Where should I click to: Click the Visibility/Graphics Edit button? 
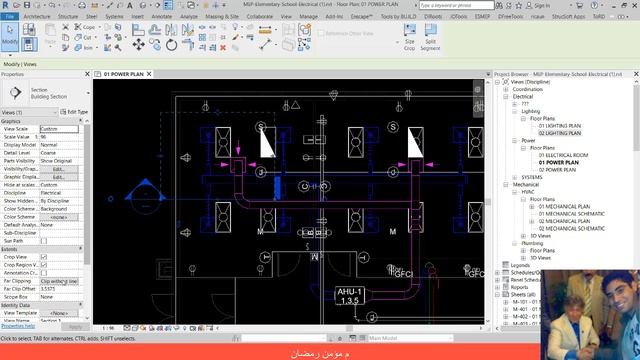coord(59,169)
